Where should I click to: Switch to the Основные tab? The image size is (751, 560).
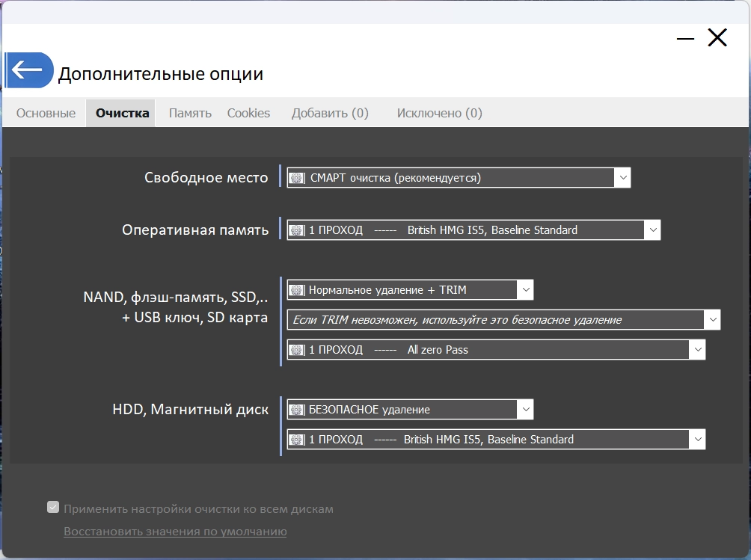[x=46, y=114]
